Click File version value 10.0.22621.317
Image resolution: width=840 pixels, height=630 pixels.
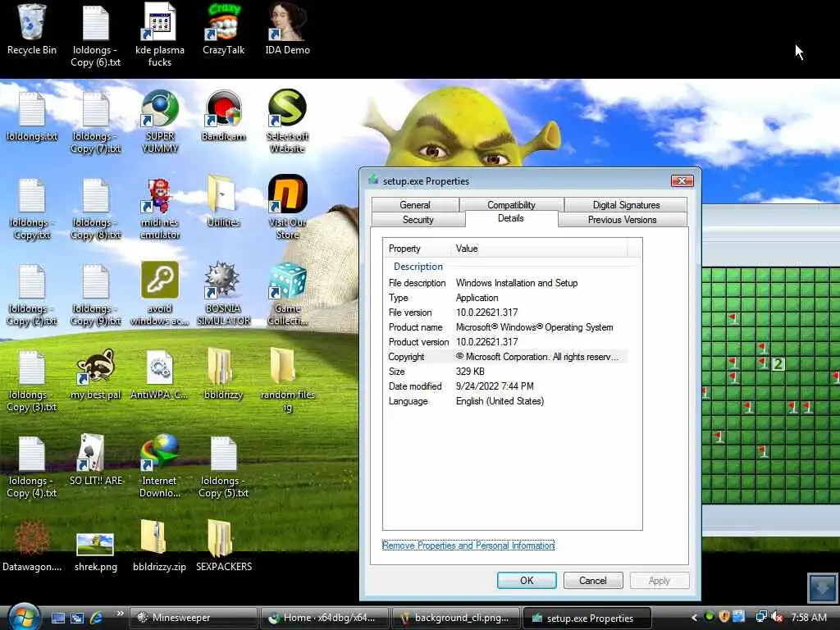point(487,313)
